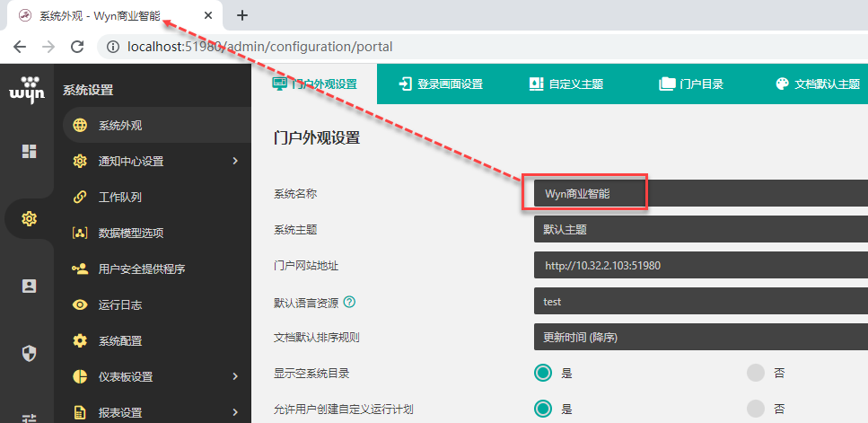868x423 pixels.
Task: Open the user account icon in left rail
Action: (29, 286)
